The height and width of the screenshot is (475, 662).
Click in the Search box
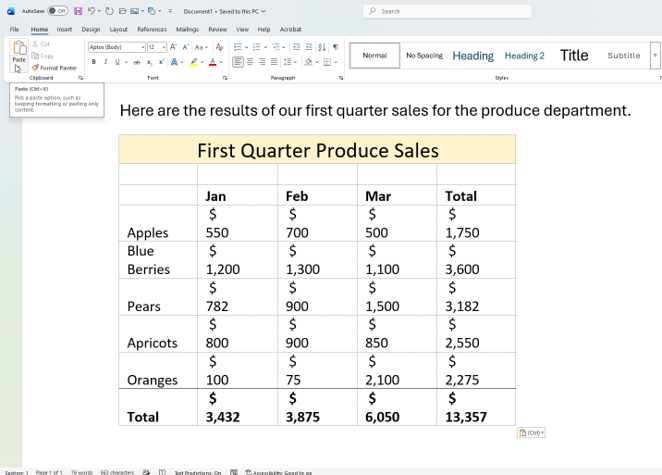[x=448, y=11]
